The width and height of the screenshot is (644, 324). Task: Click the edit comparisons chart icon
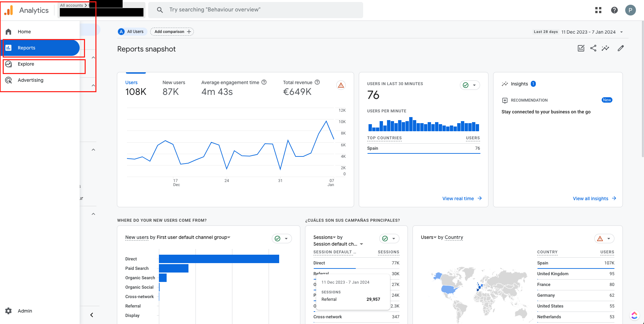tap(581, 48)
